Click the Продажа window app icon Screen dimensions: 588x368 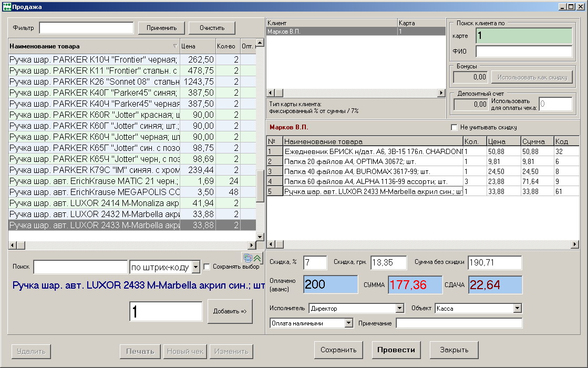tap(6, 6)
